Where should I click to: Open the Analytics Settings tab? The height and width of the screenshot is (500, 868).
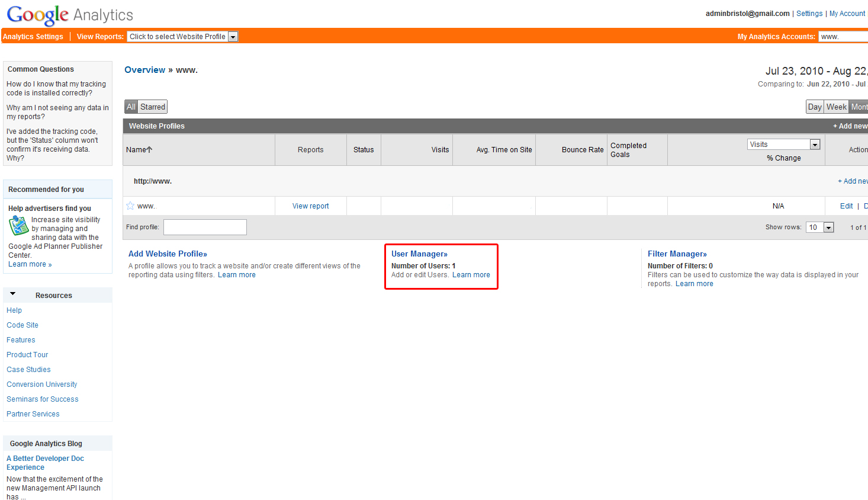(33, 37)
